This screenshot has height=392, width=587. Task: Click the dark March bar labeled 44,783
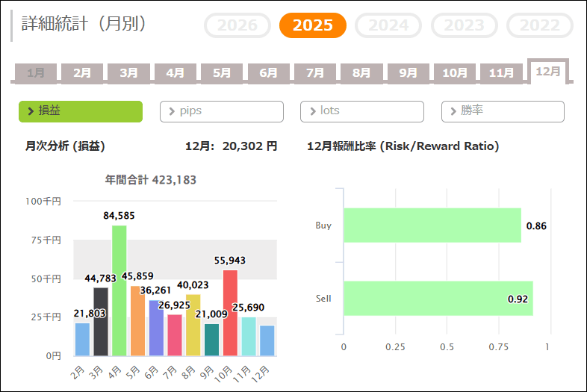(x=101, y=322)
